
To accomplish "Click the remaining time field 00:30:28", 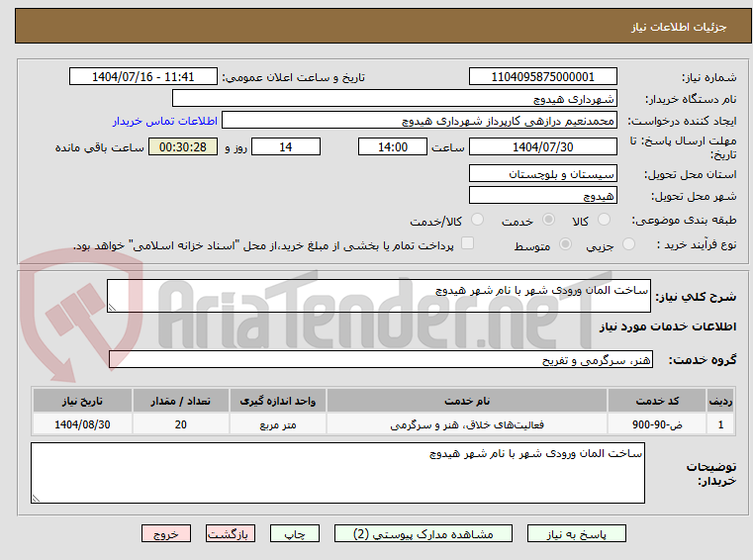I will tap(183, 147).
